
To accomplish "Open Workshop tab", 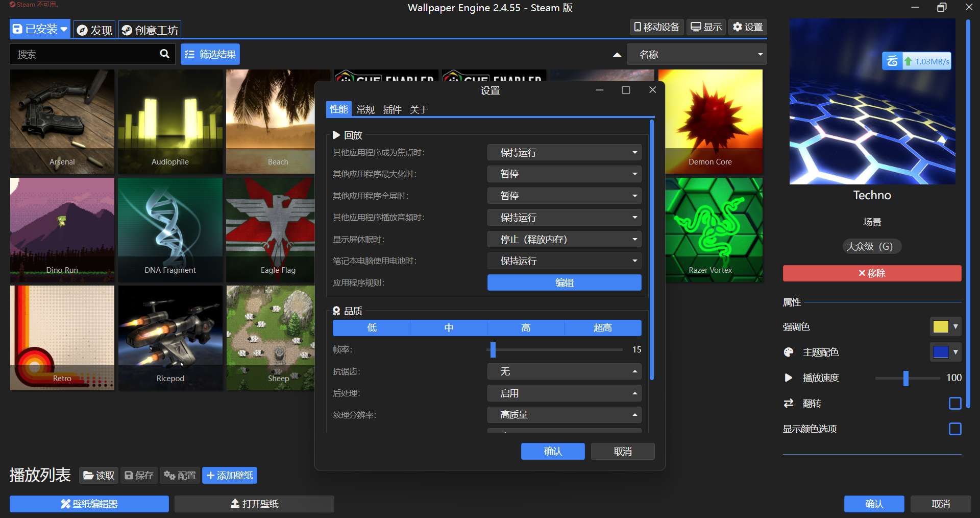I will click(x=150, y=30).
